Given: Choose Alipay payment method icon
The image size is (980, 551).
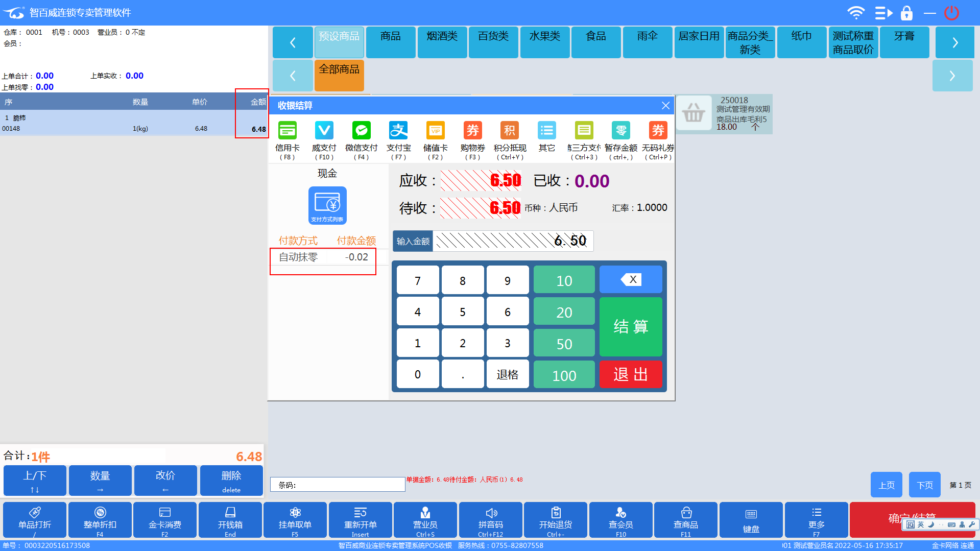Looking at the screenshot, I should (x=398, y=131).
